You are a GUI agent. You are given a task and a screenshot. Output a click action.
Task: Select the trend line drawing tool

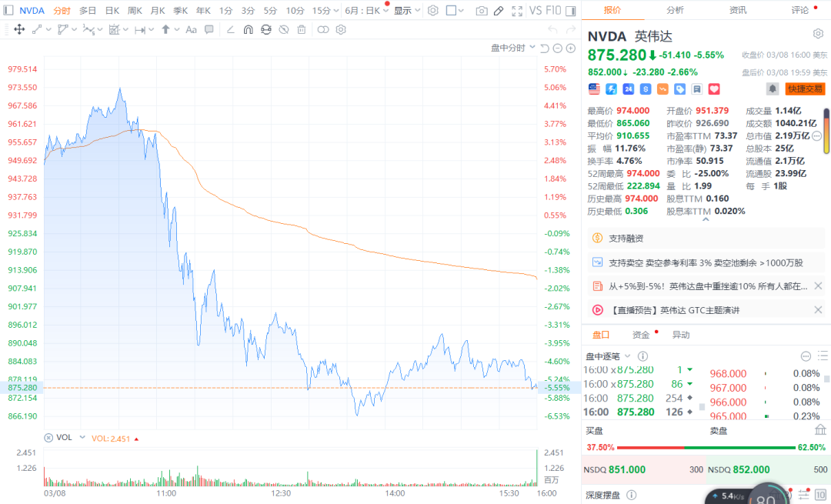(37, 30)
